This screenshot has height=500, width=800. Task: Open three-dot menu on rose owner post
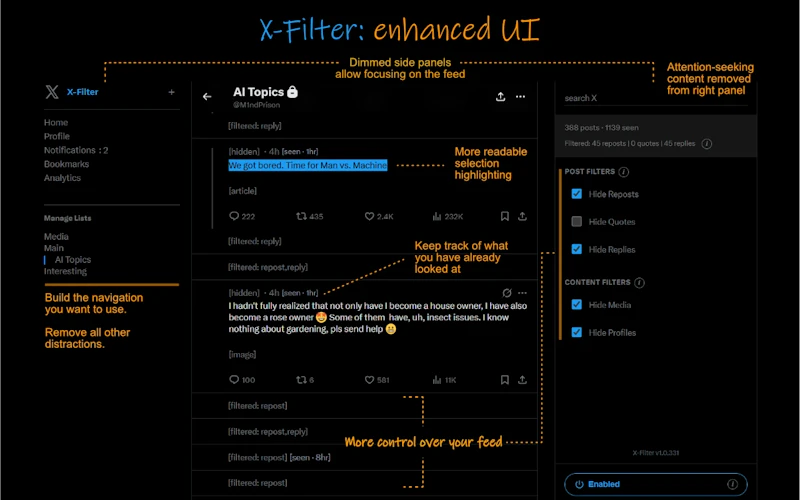pyautogui.click(x=522, y=293)
